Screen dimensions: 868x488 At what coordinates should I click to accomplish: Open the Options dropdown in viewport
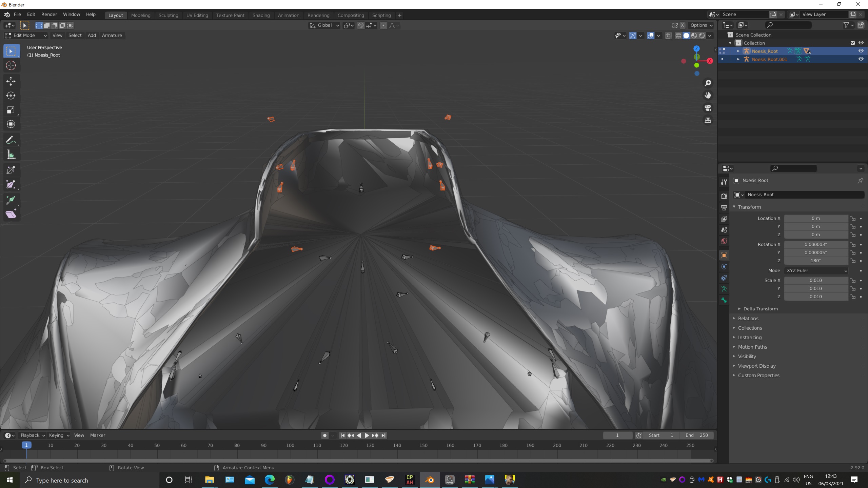(x=701, y=25)
